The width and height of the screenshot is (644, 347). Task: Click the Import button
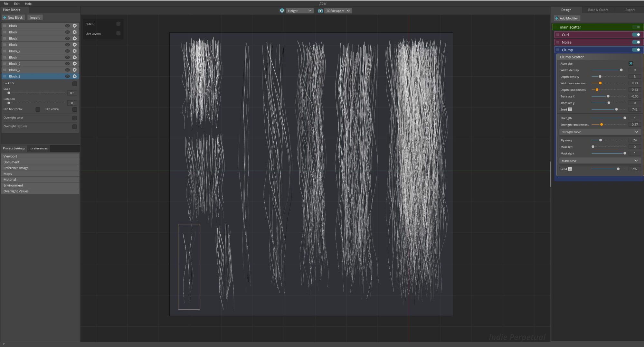[x=35, y=18]
